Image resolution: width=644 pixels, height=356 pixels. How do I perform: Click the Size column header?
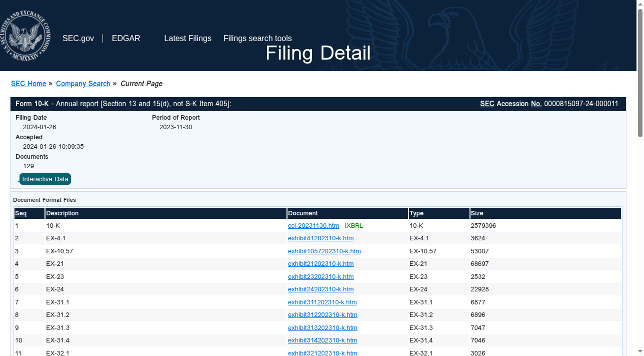[545, 213]
